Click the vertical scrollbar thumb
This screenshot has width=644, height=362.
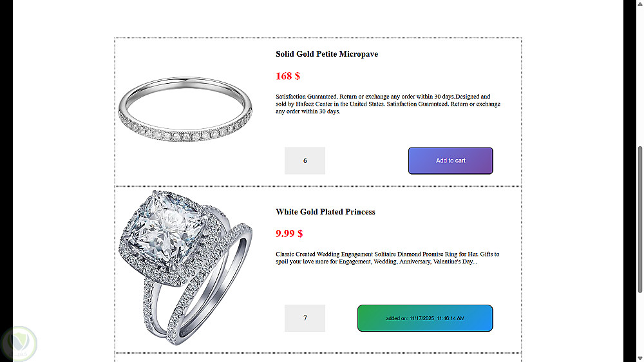pos(639,219)
